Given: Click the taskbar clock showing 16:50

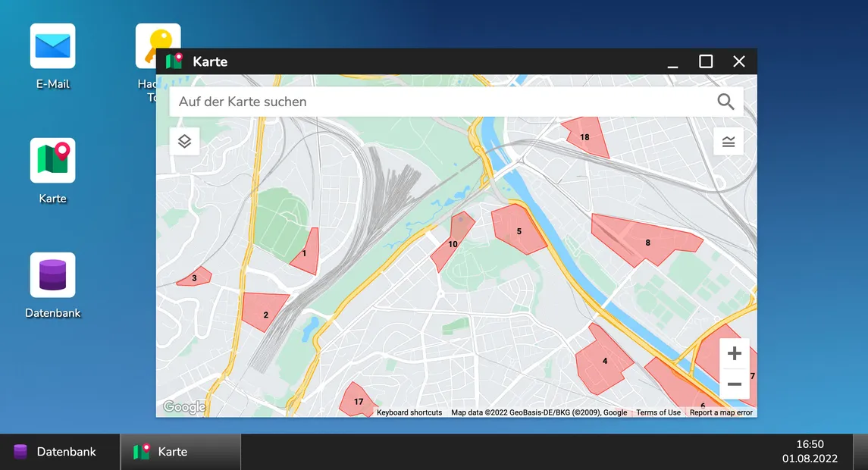Looking at the screenshot, I should tap(810, 444).
